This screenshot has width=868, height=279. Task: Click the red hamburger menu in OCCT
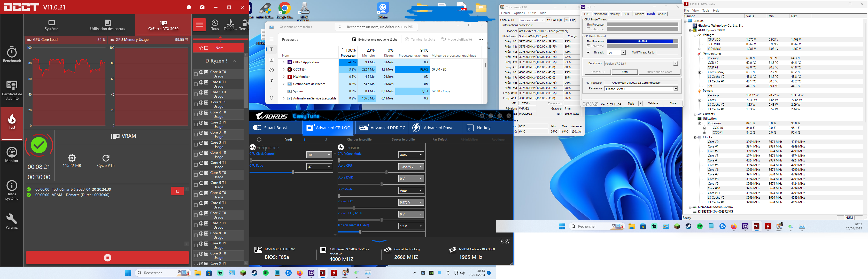click(x=199, y=25)
